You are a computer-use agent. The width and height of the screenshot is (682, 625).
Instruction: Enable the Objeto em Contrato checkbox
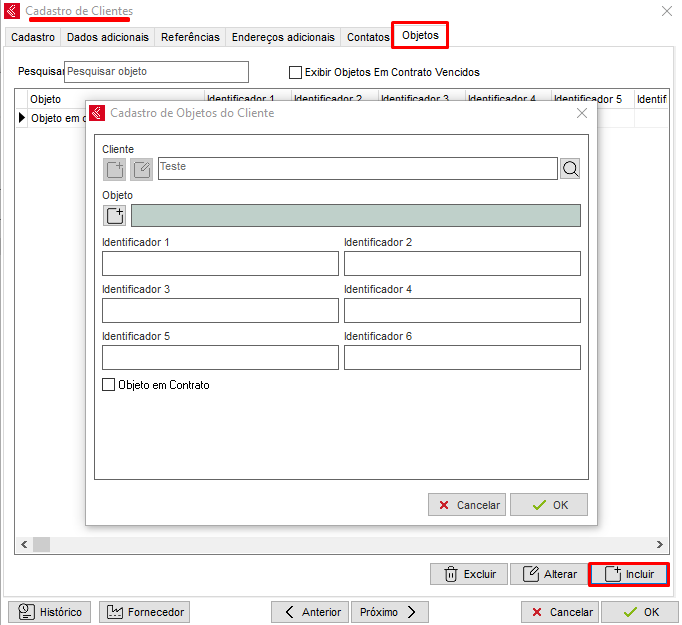pos(109,385)
